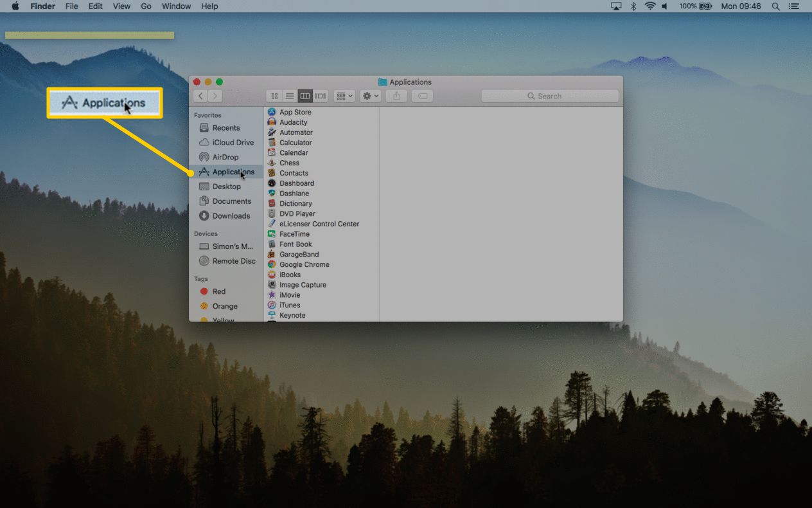Image resolution: width=812 pixels, height=508 pixels.
Task: Switch to gallery view in the toolbar
Action: click(320, 95)
